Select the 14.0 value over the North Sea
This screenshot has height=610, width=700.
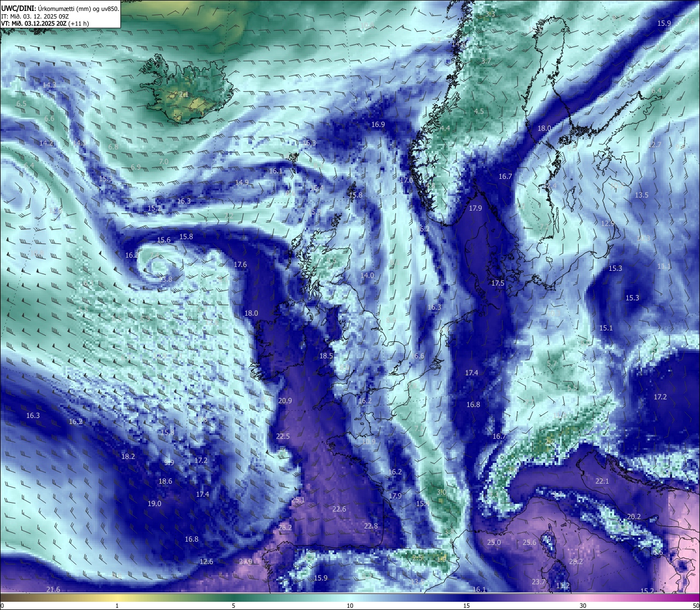point(367,275)
